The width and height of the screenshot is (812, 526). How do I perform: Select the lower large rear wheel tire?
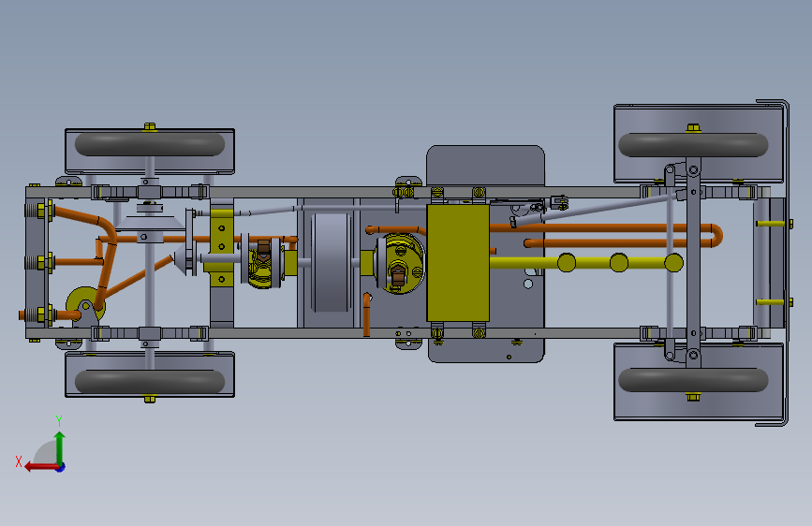pos(693,380)
